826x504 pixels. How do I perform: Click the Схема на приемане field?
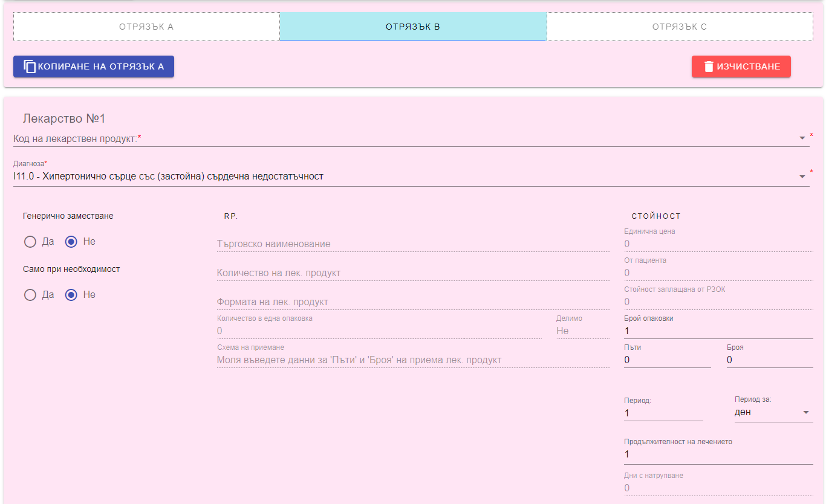pyautogui.click(x=413, y=360)
